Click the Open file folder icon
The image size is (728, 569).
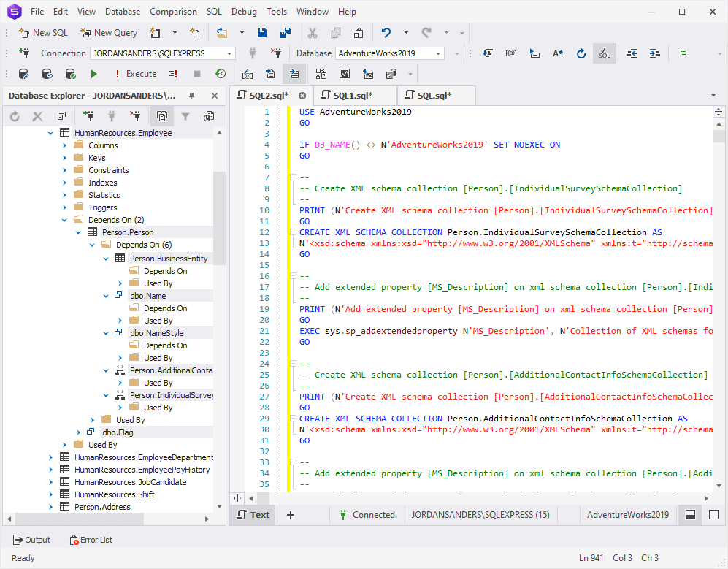[222, 33]
